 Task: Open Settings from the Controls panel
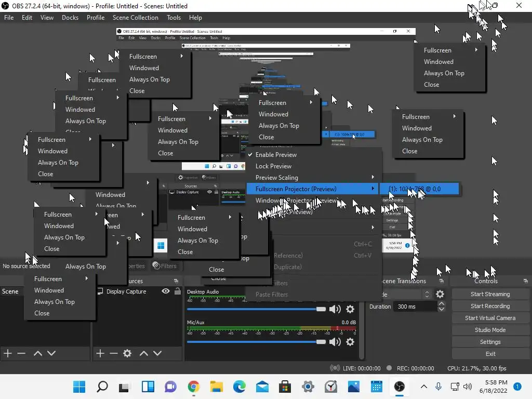(x=490, y=342)
